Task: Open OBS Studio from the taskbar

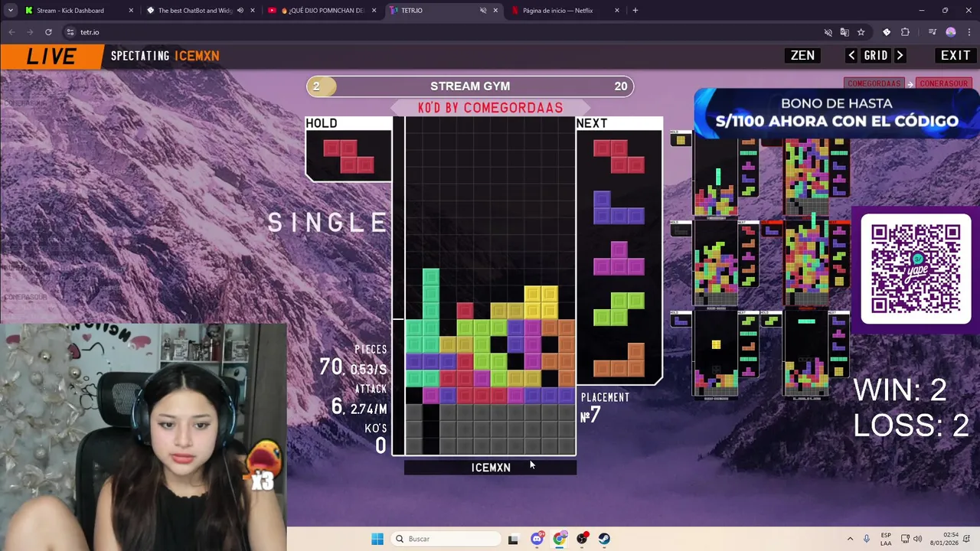Action: [x=583, y=539]
